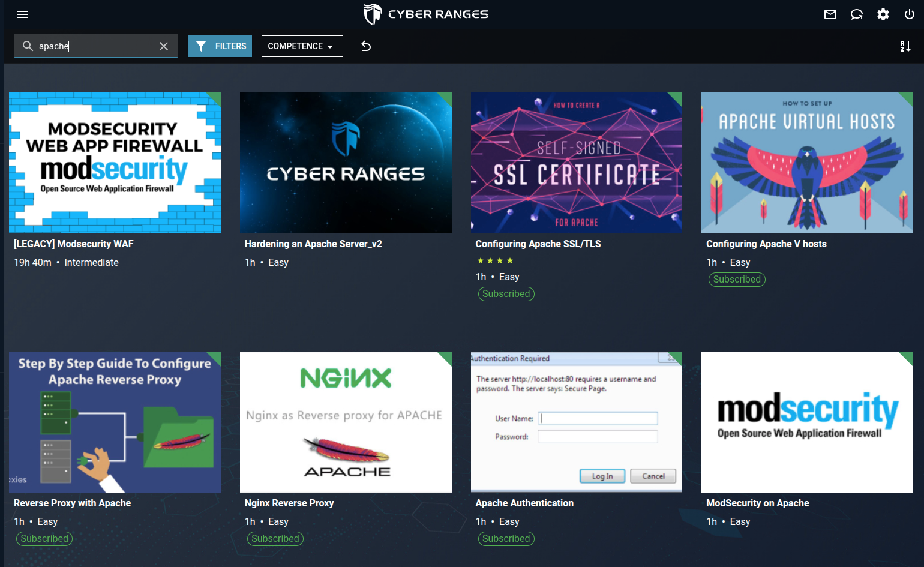Open the Apache Reverse Proxy guide thumbnail

tap(115, 422)
